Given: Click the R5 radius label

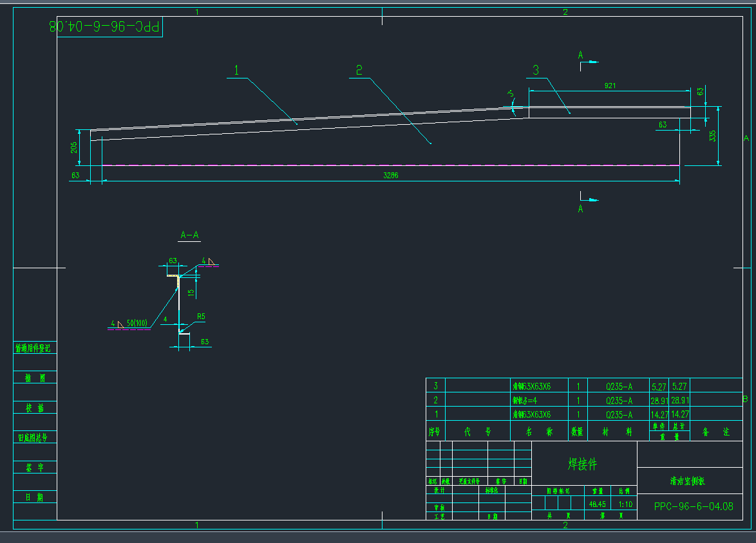Looking at the screenshot, I should 201,317.
